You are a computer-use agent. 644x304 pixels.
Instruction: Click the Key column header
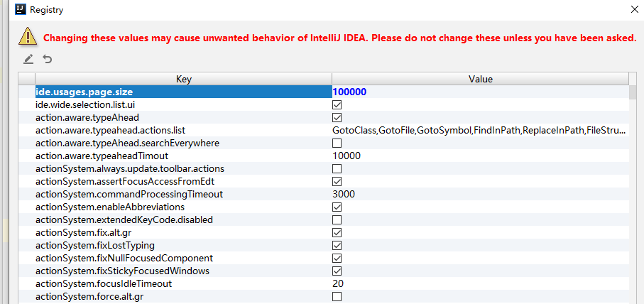[x=184, y=79]
